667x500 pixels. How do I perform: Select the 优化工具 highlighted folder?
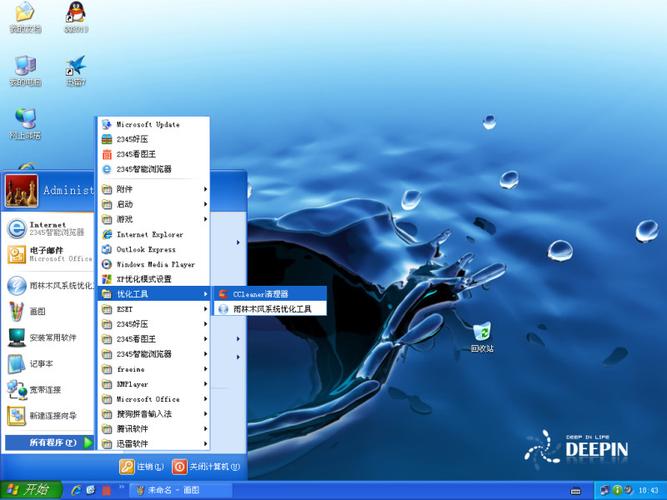click(154, 294)
